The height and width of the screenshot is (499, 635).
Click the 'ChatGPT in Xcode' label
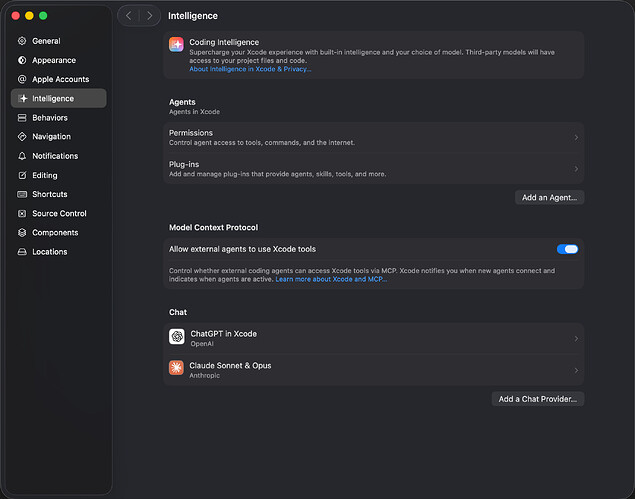(224, 334)
